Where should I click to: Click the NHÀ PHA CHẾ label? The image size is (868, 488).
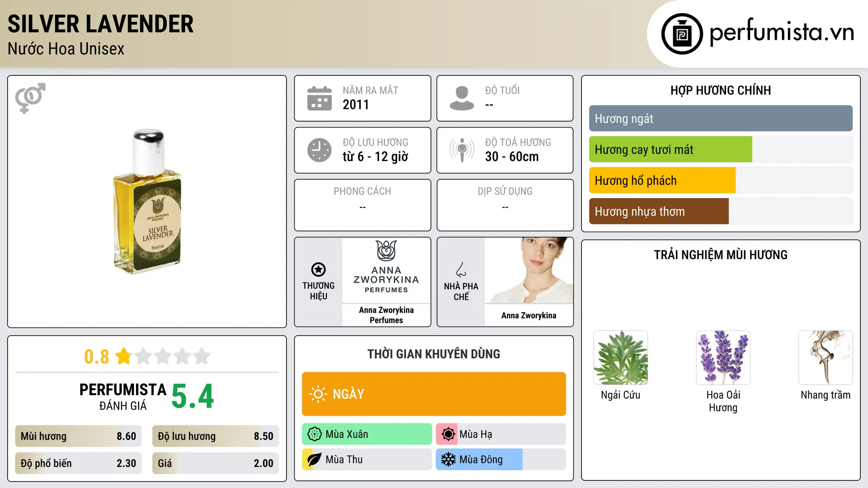pyautogui.click(x=461, y=291)
